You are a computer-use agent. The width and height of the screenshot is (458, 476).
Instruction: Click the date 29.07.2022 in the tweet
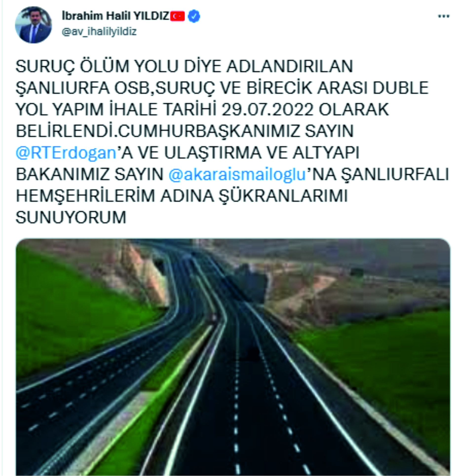pyautogui.click(x=267, y=109)
